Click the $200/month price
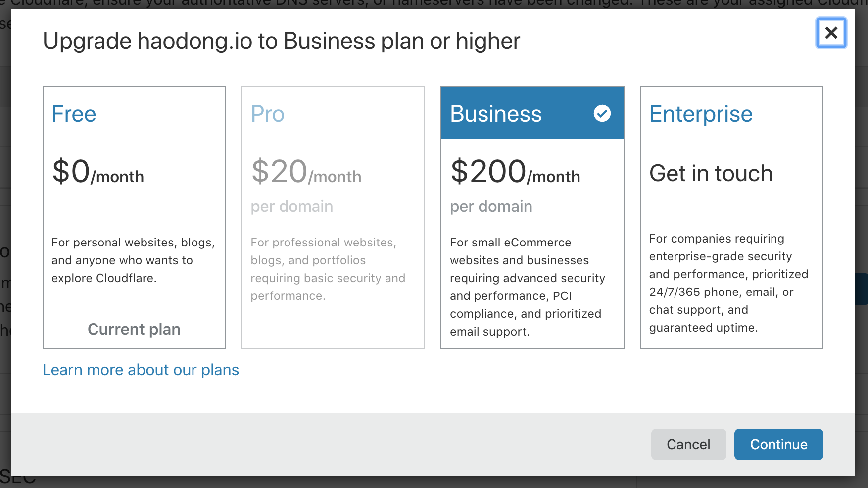This screenshot has width=868, height=488. 515,172
